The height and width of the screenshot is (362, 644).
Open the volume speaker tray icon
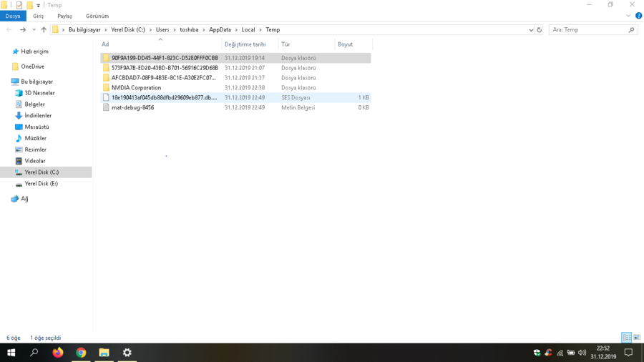[582, 353]
